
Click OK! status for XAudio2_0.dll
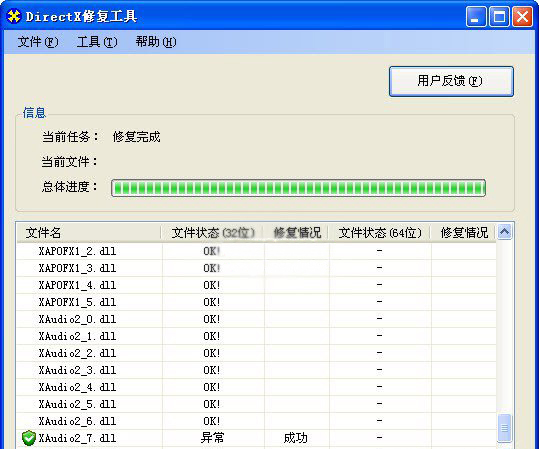211,319
